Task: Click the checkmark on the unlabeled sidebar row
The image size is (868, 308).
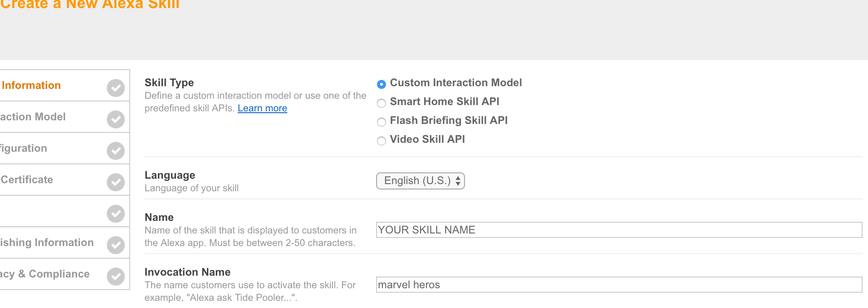Action: (x=116, y=213)
